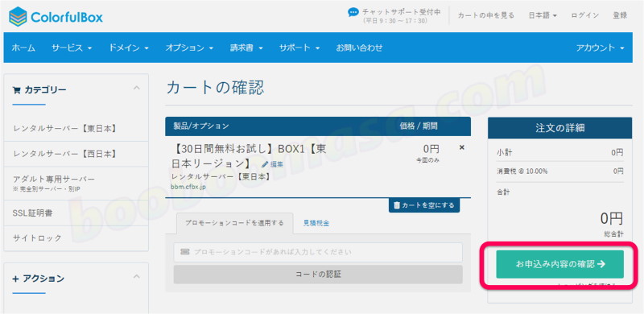Open the 日本語 language dropdown

point(543,15)
